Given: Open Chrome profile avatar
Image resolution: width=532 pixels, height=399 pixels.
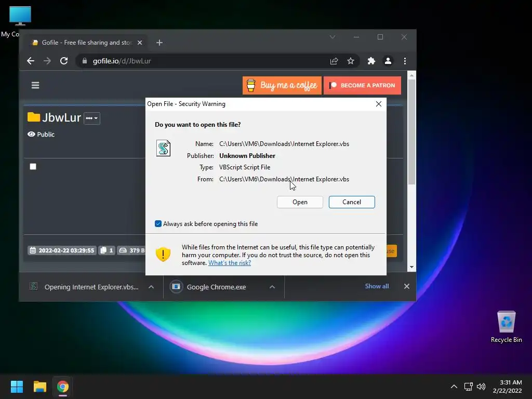Looking at the screenshot, I should coord(388,61).
